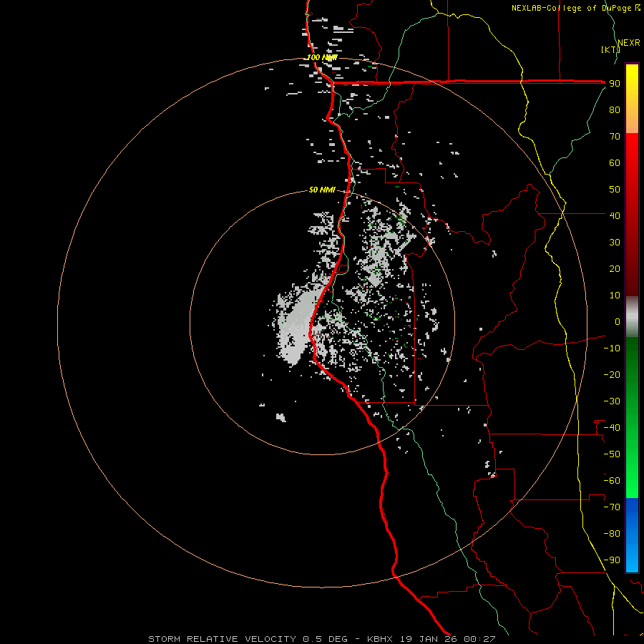The height and width of the screenshot is (644, 644).
Task: Click the Storm Relative Velocity footer caption
Action: tap(322, 639)
